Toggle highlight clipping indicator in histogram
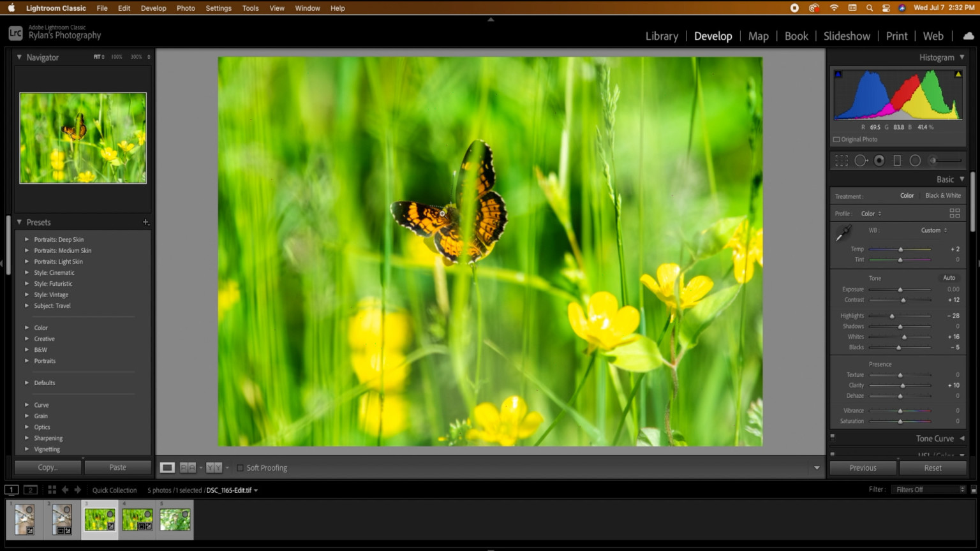This screenshot has height=551, width=980. [958, 75]
